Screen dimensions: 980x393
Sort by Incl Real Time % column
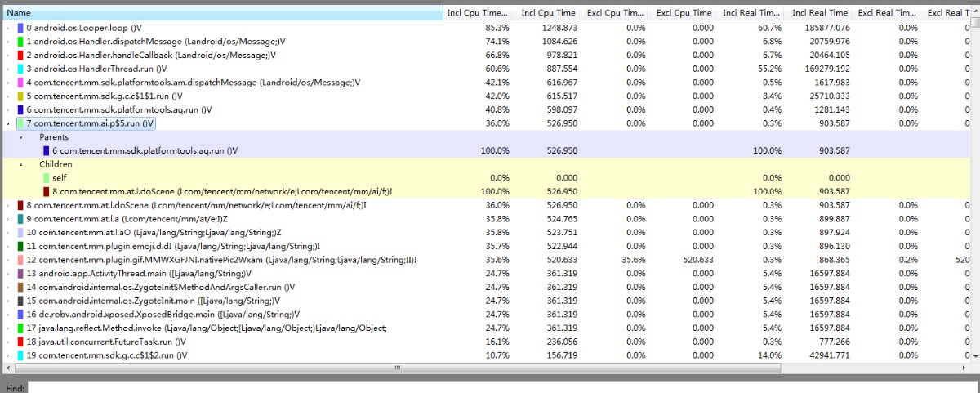[x=750, y=13]
